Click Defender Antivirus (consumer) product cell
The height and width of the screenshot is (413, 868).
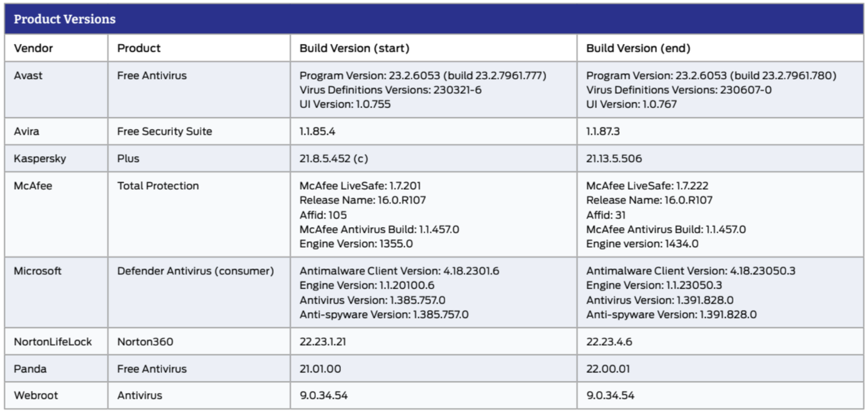pyautogui.click(x=195, y=271)
